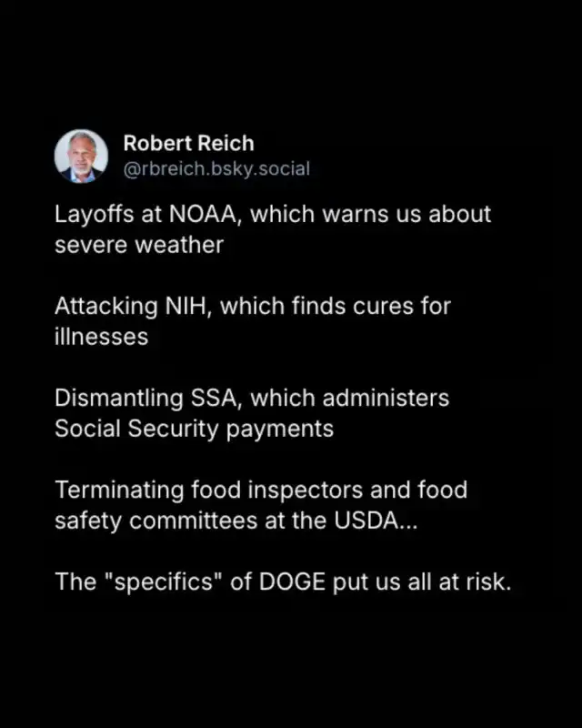Viewport: 582px width, 728px height.
Task: Click the Robert Reich display name
Action: coord(189,144)
